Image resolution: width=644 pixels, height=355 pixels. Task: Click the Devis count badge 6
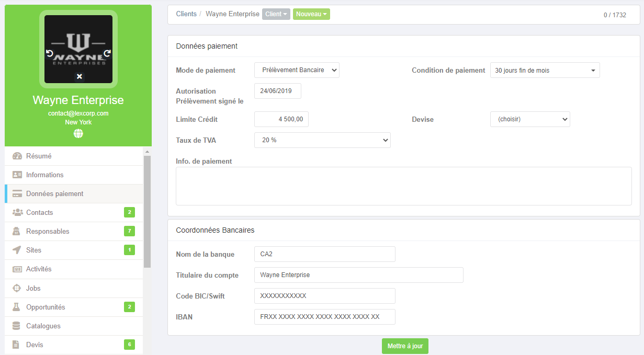pyautogui.click(x=129, y=345)
